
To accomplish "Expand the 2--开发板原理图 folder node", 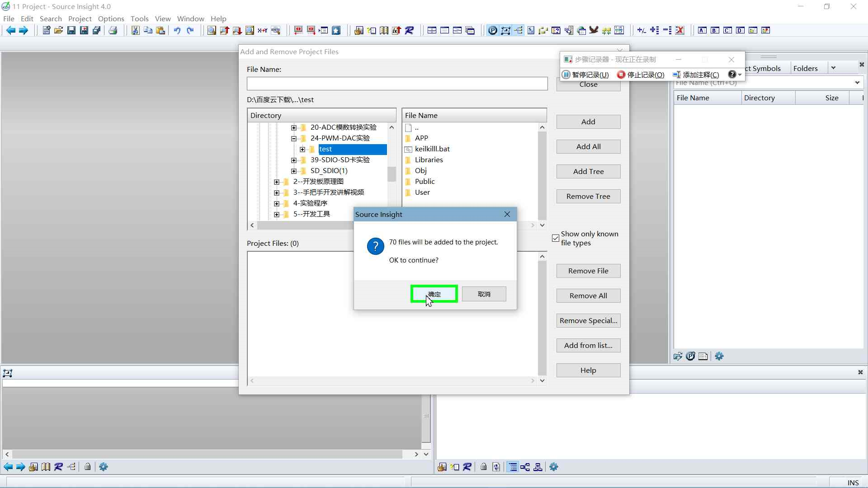I will click(x=277, y=182).
